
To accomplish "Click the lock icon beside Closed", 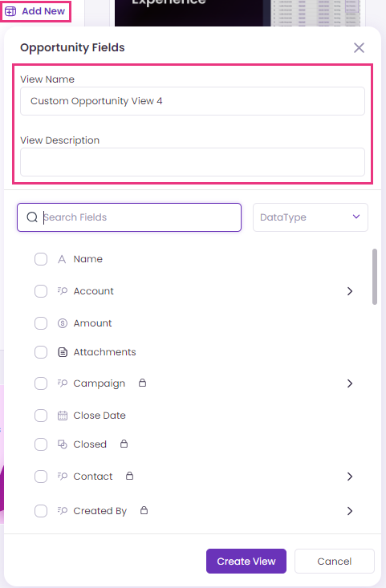I will tap(124, 444).
